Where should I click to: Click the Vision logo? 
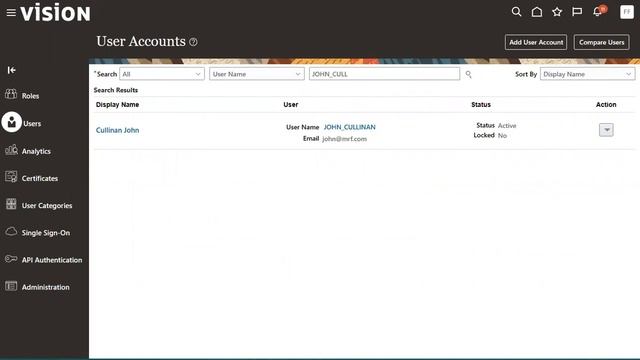(56, 13)
